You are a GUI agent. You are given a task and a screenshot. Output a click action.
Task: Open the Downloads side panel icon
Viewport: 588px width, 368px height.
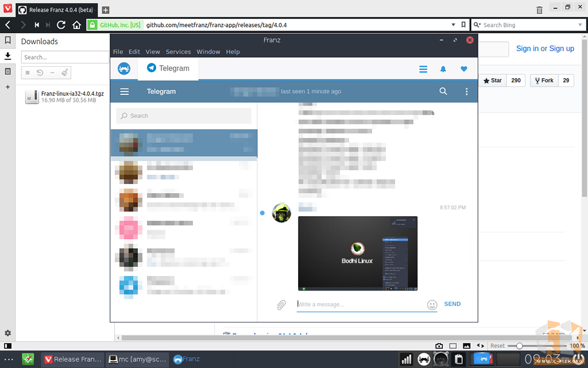(x=7, y=56)
